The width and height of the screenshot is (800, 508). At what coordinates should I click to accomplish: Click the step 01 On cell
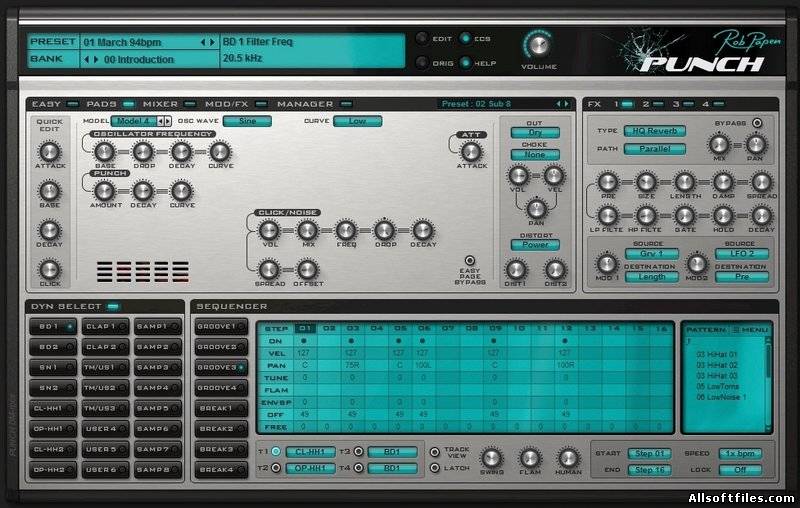(305, 341)
